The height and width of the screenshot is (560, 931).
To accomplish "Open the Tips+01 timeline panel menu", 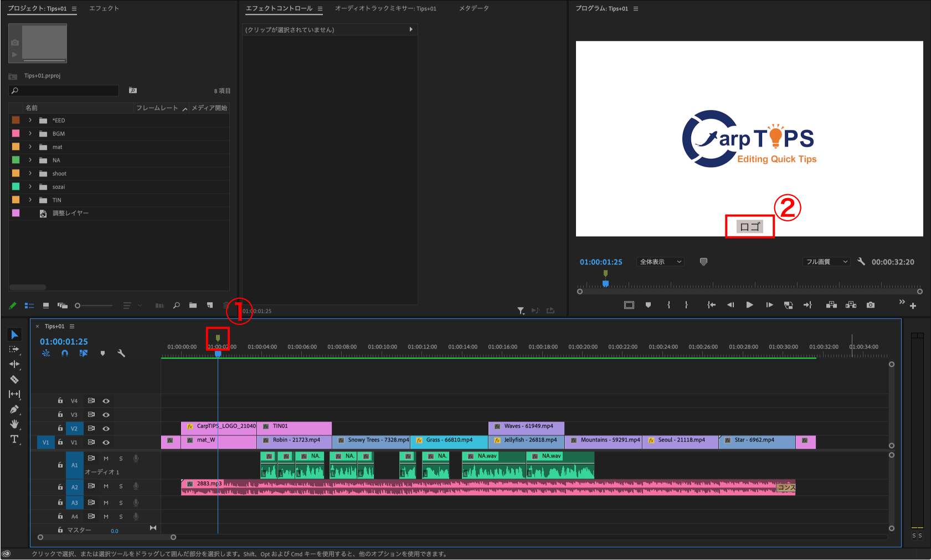I will 72,326.
